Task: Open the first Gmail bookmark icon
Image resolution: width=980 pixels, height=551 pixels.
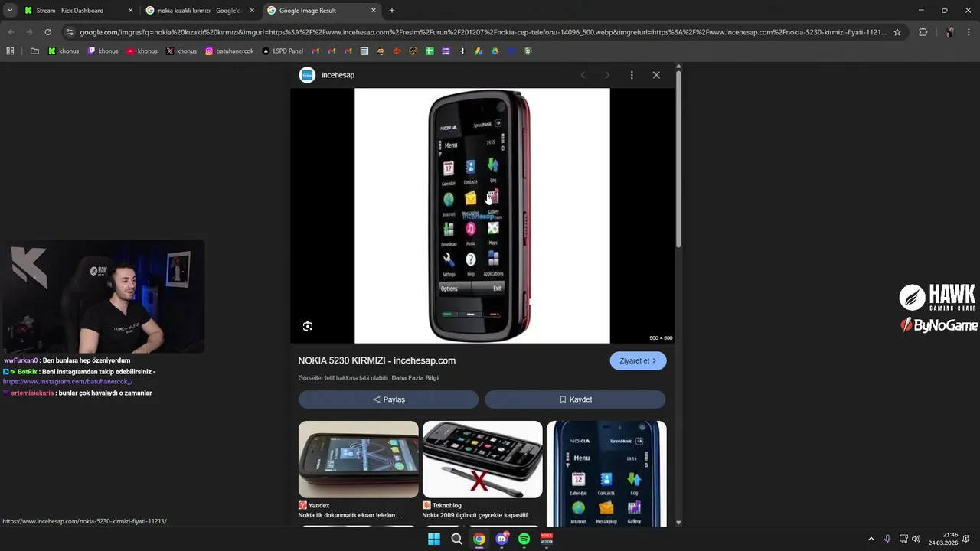Action: click(315, 51)
